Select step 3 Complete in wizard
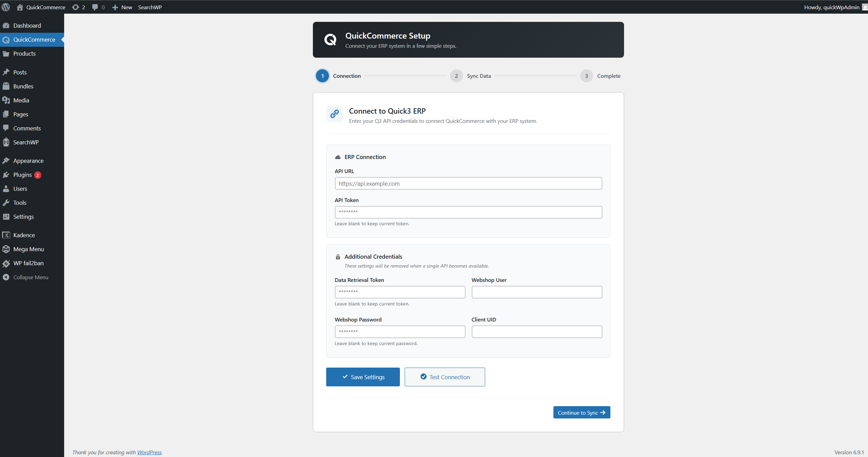This screenshot has width=868, height=457. tap(586, 76)
